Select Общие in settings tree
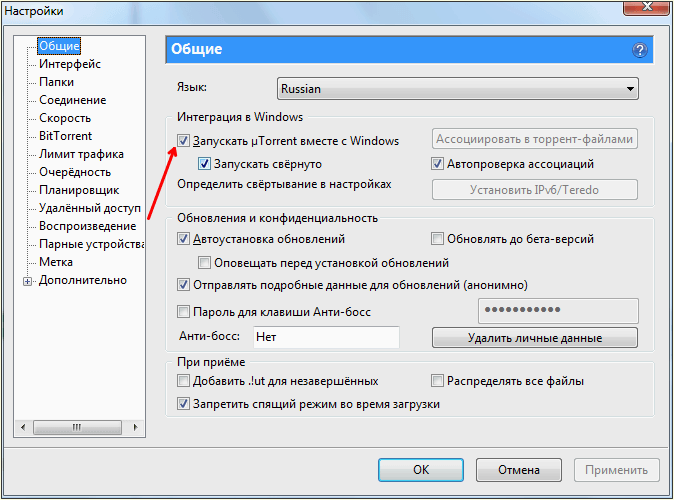The height and width of the screenshot is (500, 674). [59, 46]
